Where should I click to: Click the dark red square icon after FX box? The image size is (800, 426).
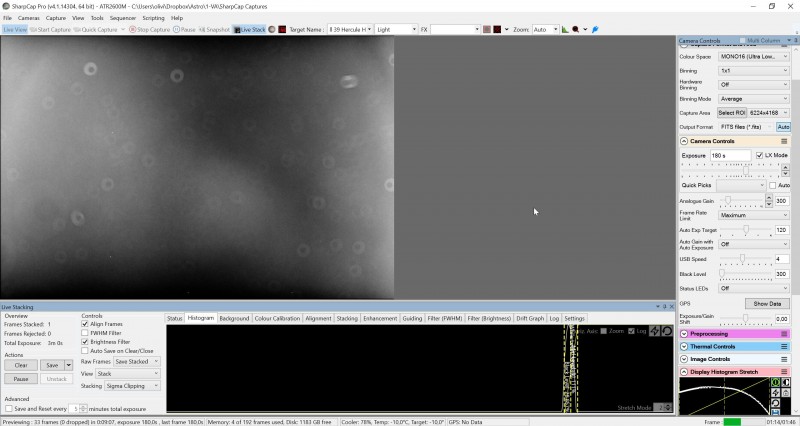[x=497, y=30]
